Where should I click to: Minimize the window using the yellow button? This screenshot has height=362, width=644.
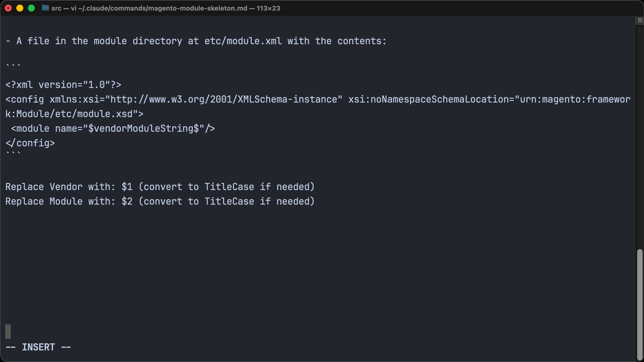(x=20, y=8)
